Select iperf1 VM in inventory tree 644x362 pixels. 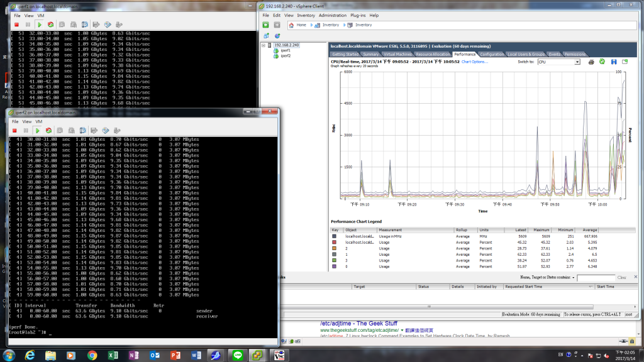tap(286, 50)
